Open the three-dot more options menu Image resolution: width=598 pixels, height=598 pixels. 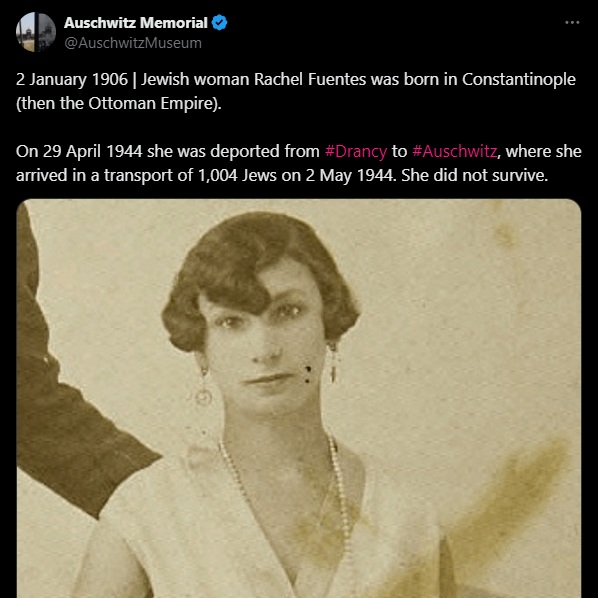pos(572,23)
